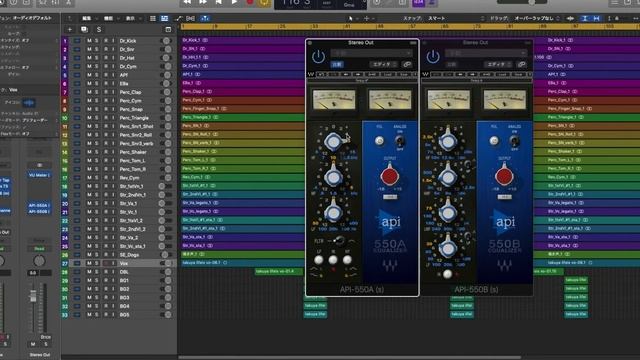Click the Waves W logo in the API-550A toolbar

tap(311, 74)
